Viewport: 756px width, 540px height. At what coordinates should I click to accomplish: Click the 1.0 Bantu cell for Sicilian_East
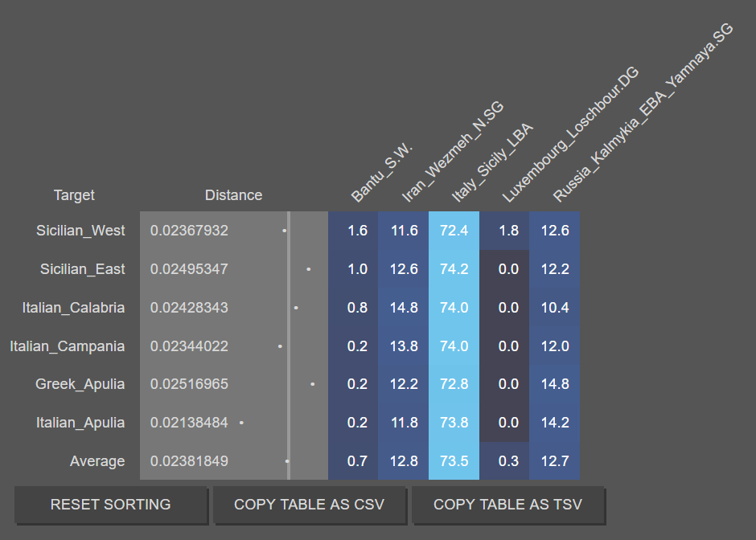pyautogui.click(x=353, y=269)
